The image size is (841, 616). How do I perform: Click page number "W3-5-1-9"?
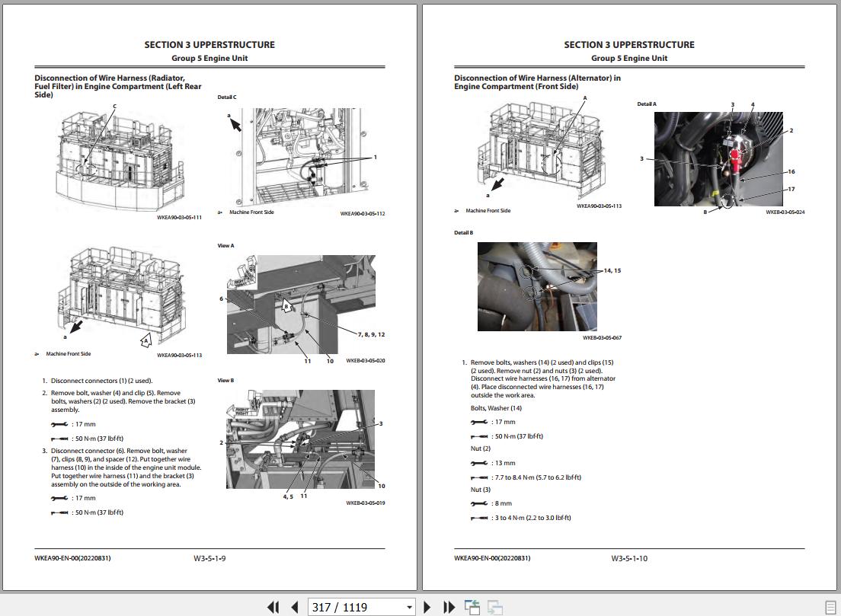coord(209,558)
